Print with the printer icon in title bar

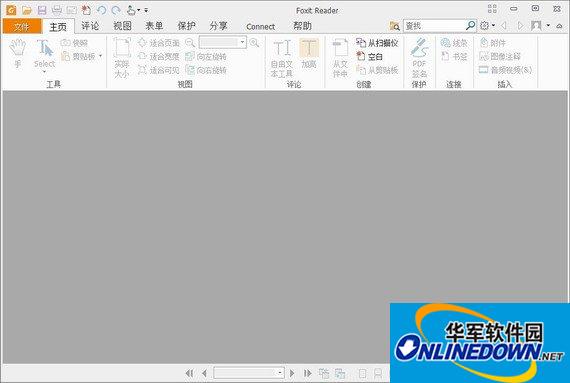(x=57, y=10)
